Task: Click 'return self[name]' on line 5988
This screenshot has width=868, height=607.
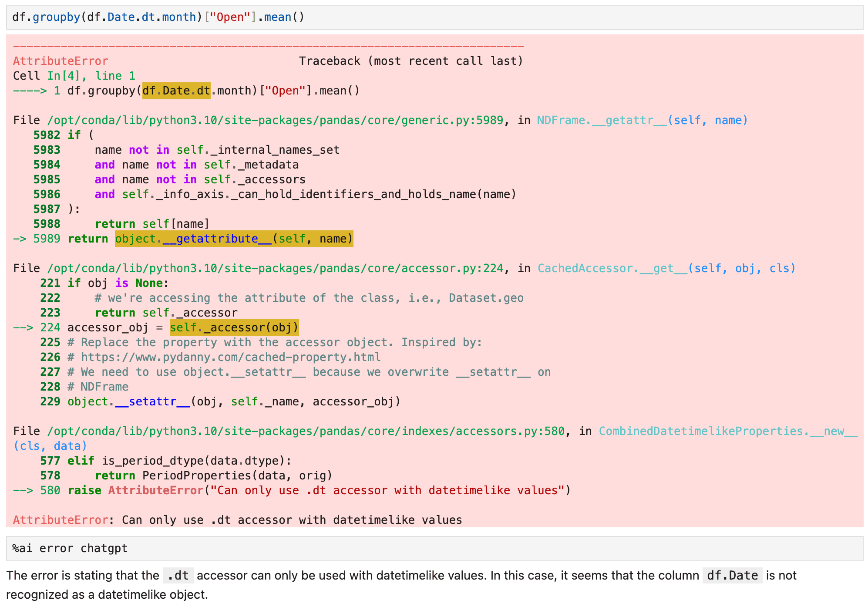Action: [152, 224]
